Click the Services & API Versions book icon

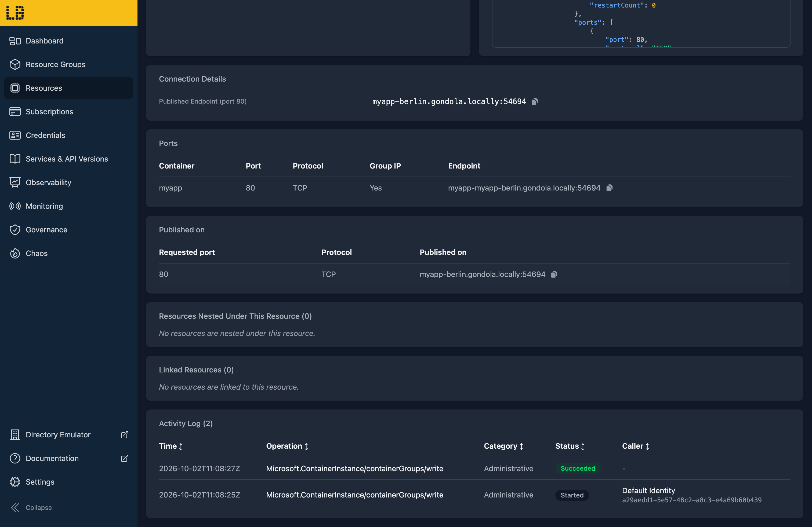pyautogui.click(x=15, y=159)
